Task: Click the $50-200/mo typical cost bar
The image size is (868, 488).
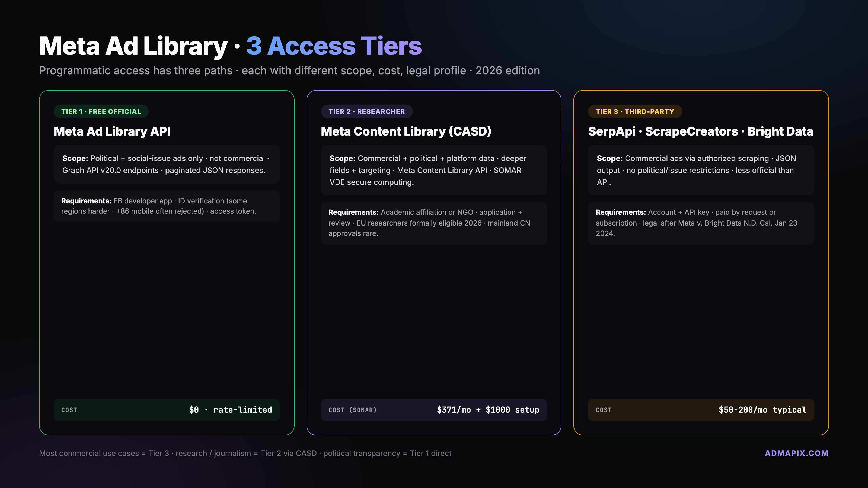Action: pos(701,410)
